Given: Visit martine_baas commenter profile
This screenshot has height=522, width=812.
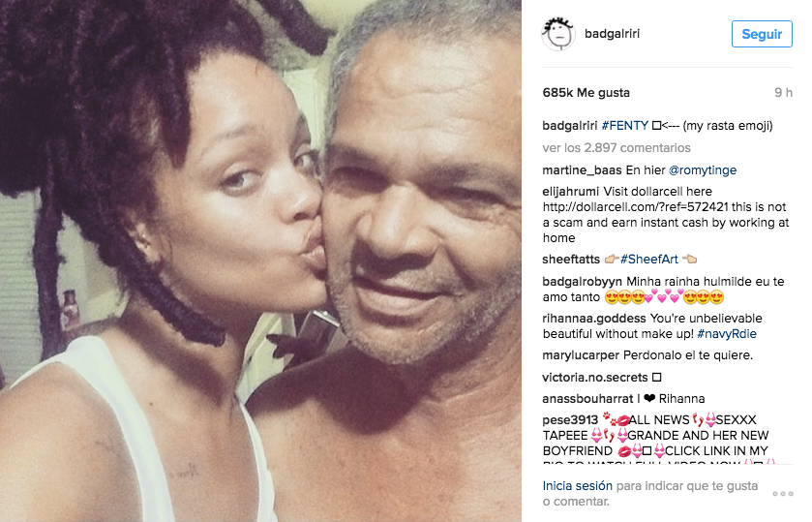Looking at the screenshot, I should pyautogui.click(x=582, y=170).
